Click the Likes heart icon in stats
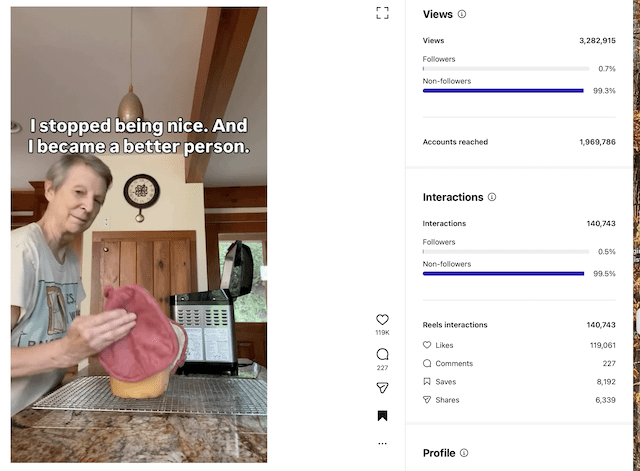 click(x=427, y=345)
